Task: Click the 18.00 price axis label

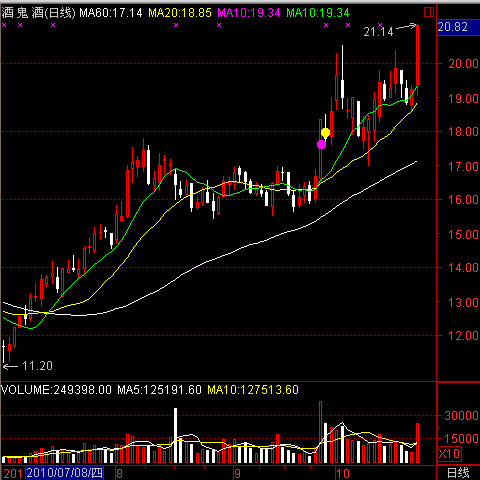Action: (463, 132)
